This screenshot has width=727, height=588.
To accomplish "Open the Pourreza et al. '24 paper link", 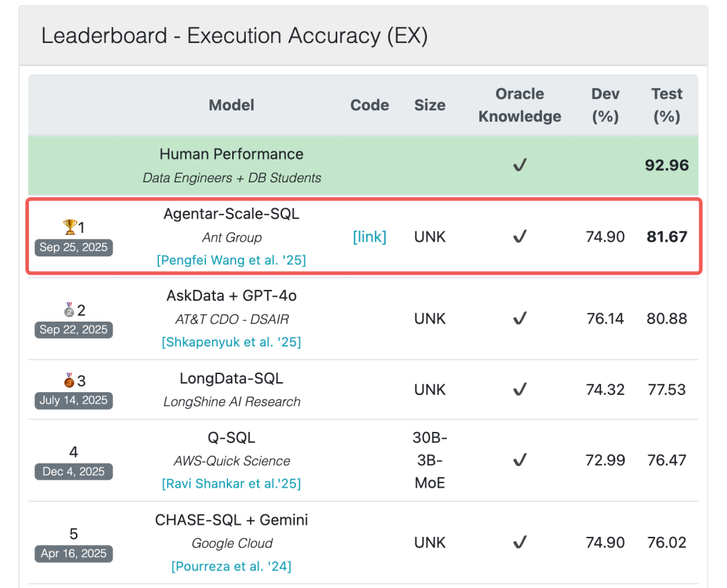I will (x=231, y=566).
